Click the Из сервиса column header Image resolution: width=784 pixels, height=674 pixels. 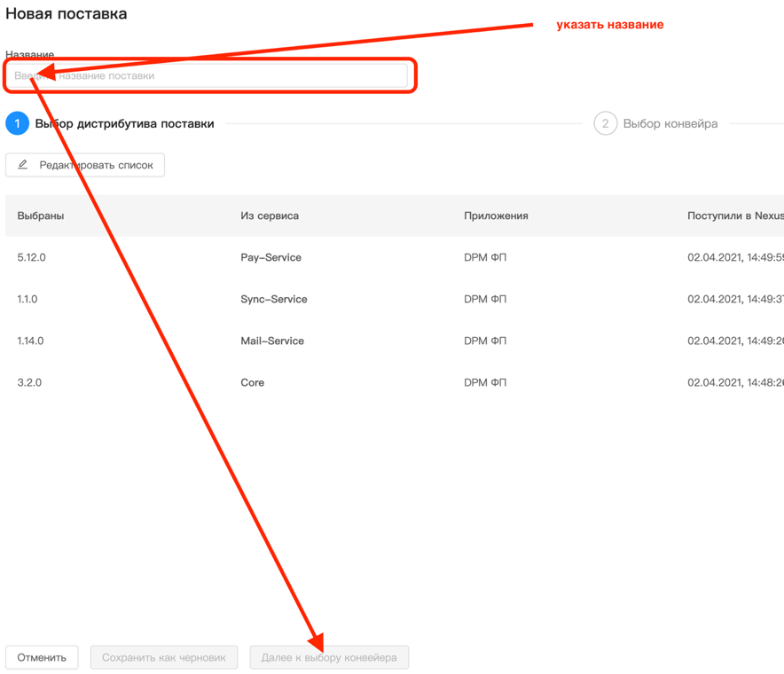click(x=270, y=216)
